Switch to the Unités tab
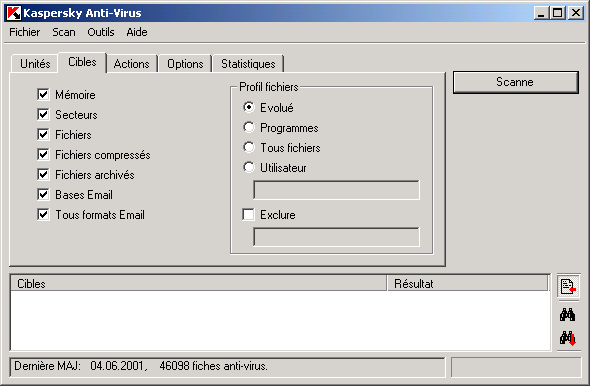The height and width of the screenshot is (386, 590). (35, 64)
